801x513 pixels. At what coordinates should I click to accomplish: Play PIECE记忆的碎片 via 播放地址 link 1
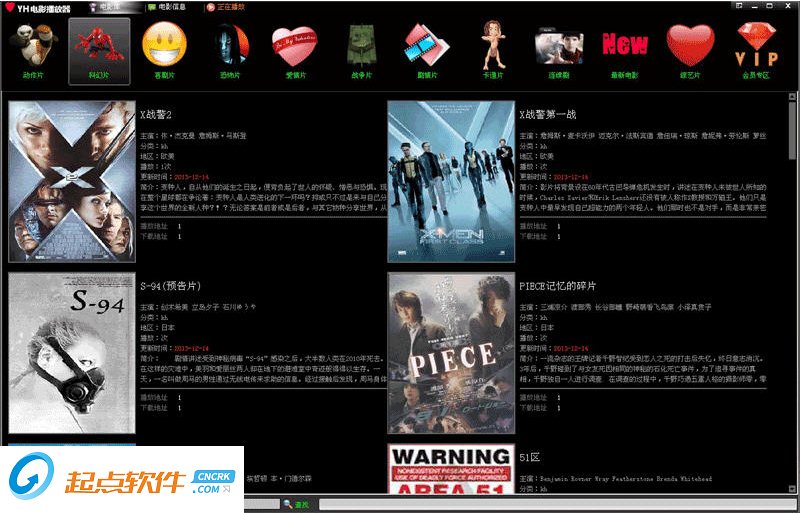click(558, 398)
